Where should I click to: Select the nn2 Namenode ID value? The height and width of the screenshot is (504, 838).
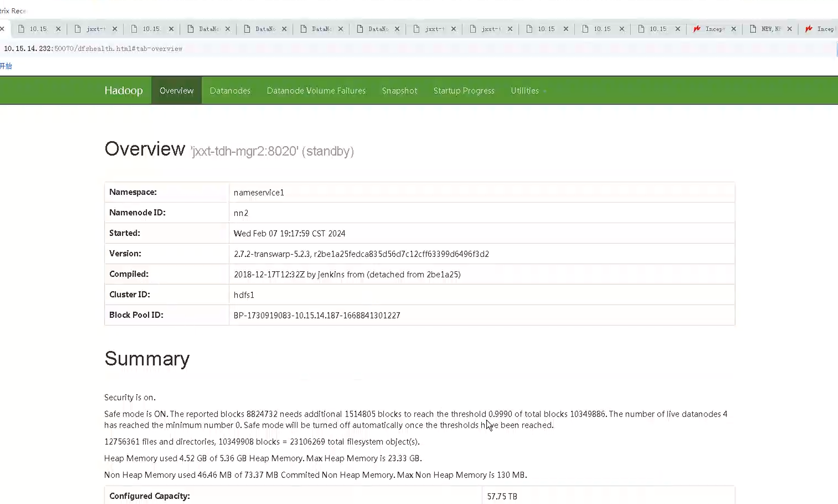tap(241, 213)
